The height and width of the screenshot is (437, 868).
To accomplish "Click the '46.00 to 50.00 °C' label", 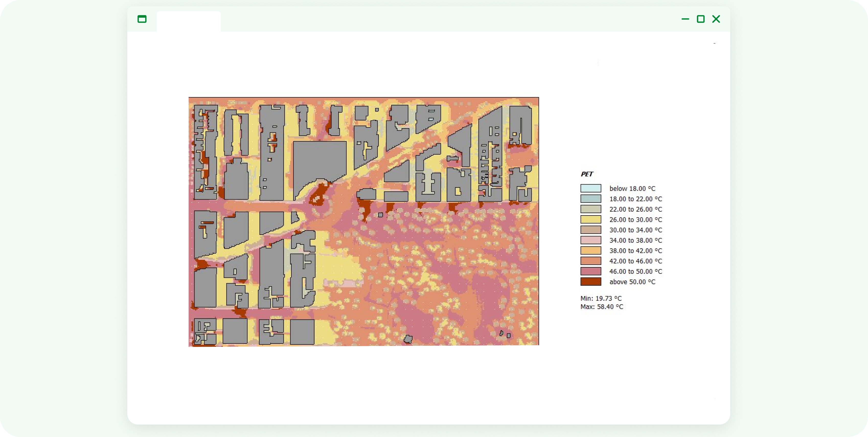I will [635, 272].
